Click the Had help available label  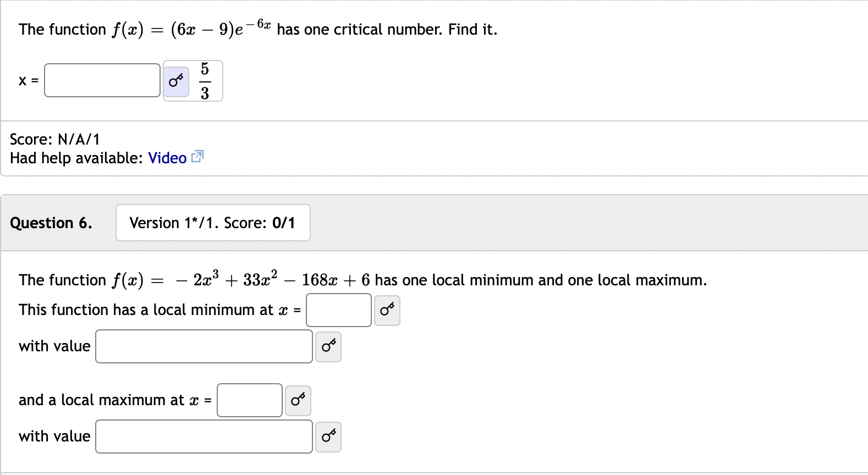(74, 158)
